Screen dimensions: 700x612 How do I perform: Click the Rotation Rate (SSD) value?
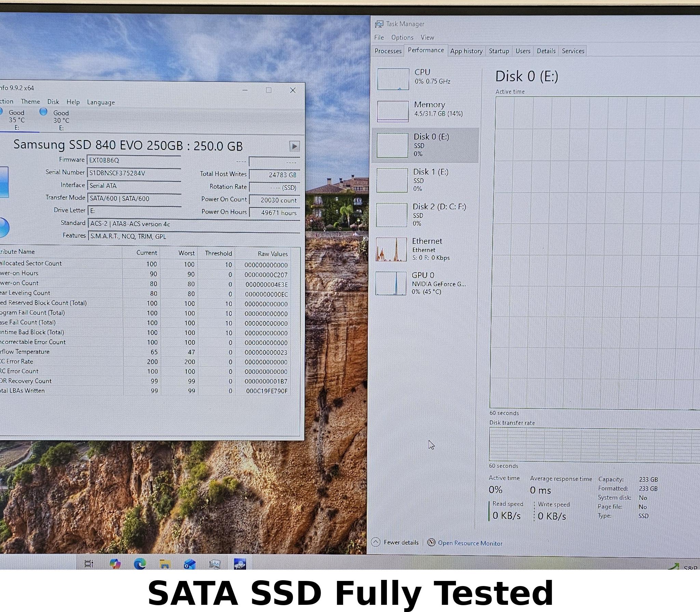(274, 187)
